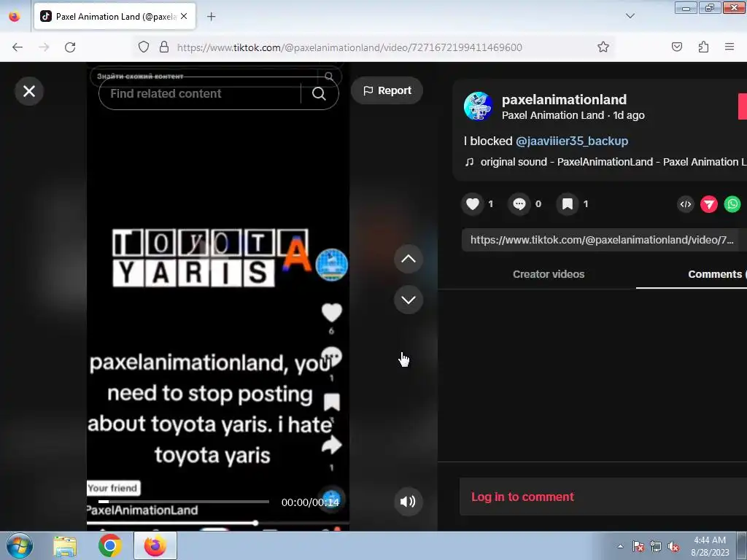Click the search magnifier in Find related content
This screenshot has width=747, height=560.
tap(319, 94)
